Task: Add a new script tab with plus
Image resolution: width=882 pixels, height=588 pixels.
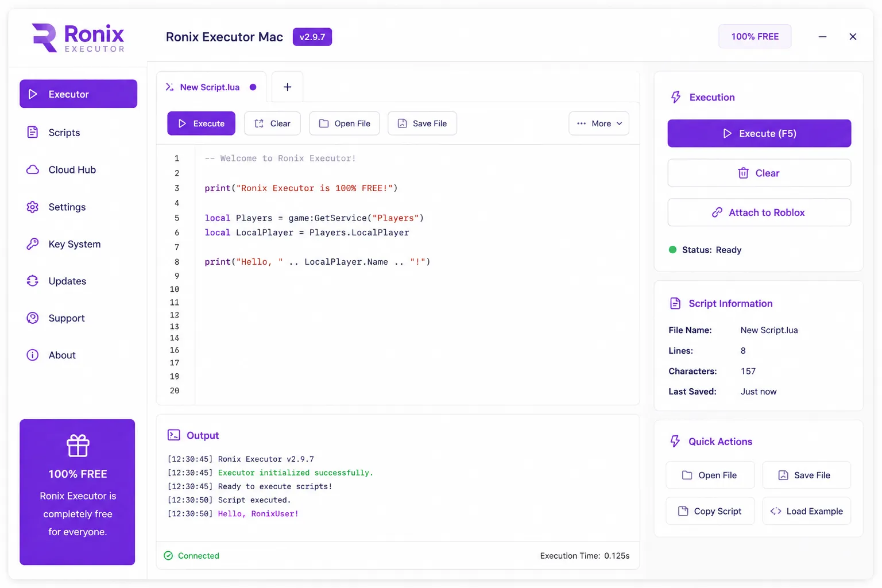Action: click(x=288, y=87)
